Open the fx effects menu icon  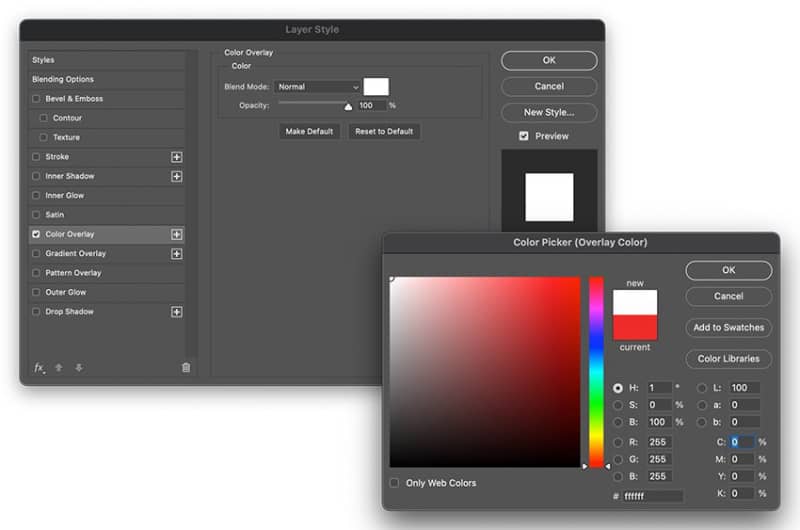[39, 368]
